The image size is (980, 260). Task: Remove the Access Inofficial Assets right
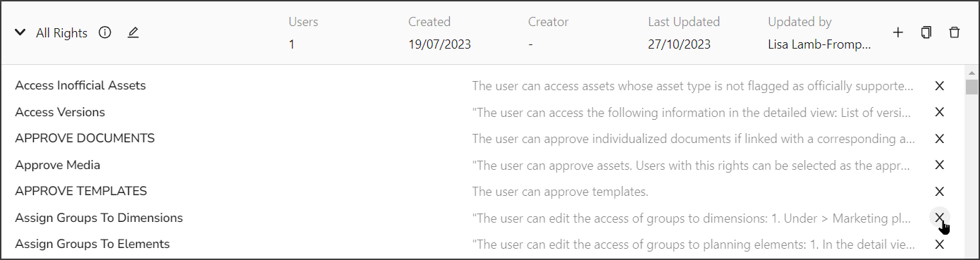[939, 86]
